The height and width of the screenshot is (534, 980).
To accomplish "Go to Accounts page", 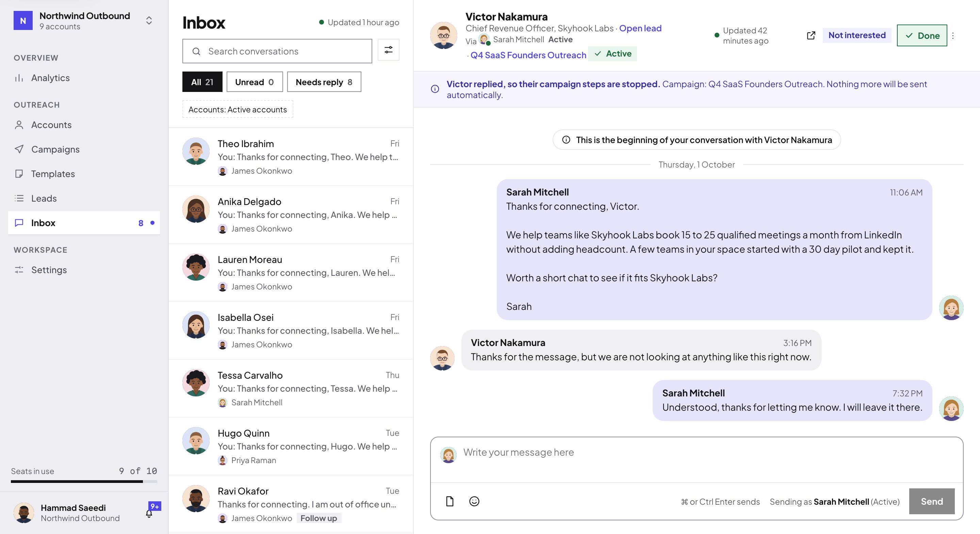I will [x=84, y=125].
